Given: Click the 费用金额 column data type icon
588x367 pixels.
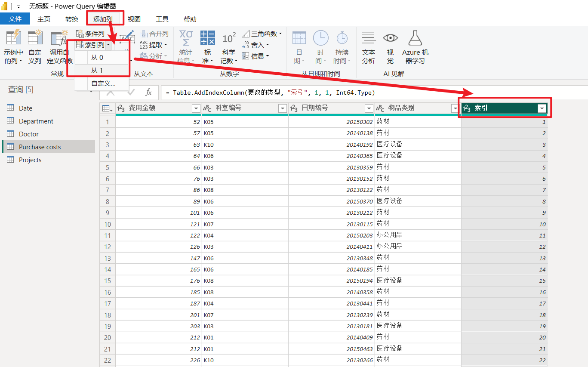Looking at the screenshot, I should click(x=121, y=108).
